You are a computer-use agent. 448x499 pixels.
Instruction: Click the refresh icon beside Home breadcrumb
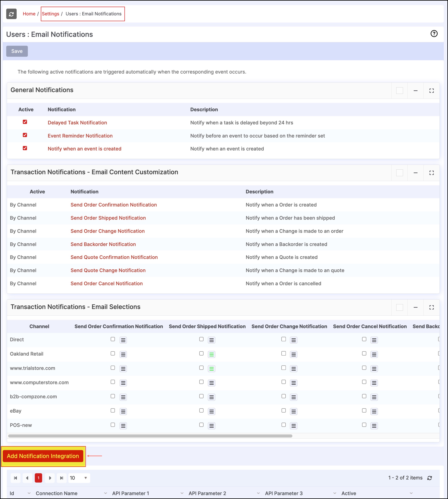[x=11, y=14]
